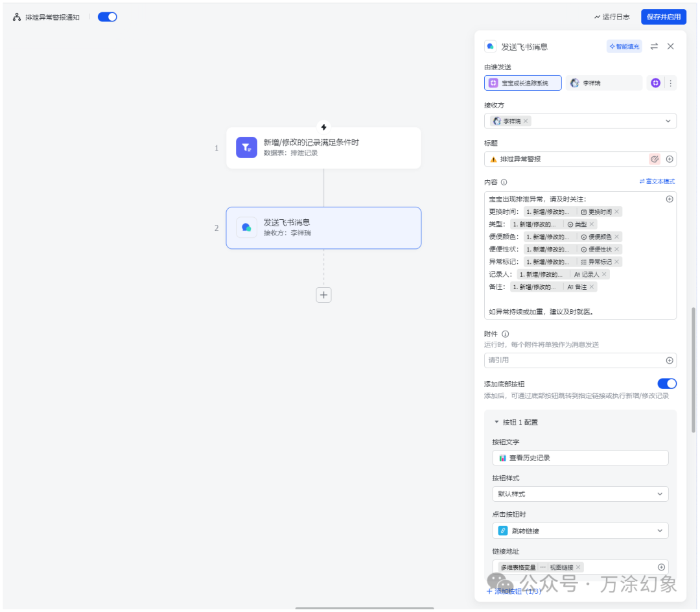700x612 pixels.
Task: Toggle the 排泄异常警报通知 workflow enable switch
Action: pyautogui.click(x=107, y=17)
